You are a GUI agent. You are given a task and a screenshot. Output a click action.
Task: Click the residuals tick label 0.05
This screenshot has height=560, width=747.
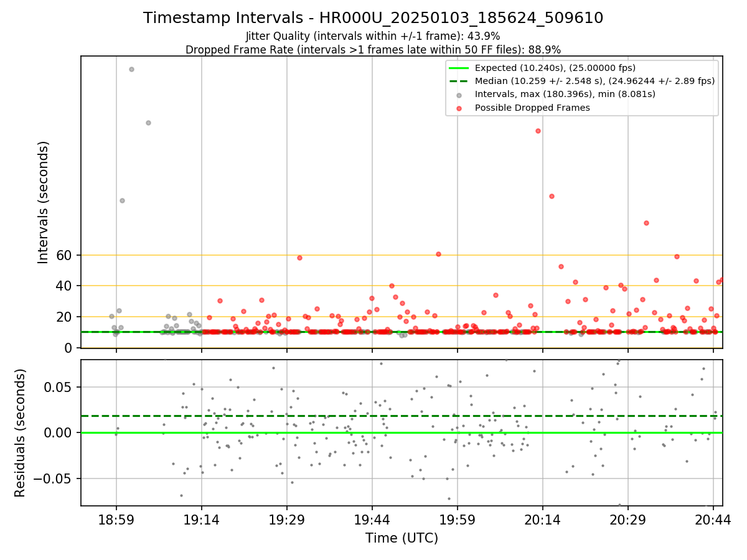[x=59, y=387]
